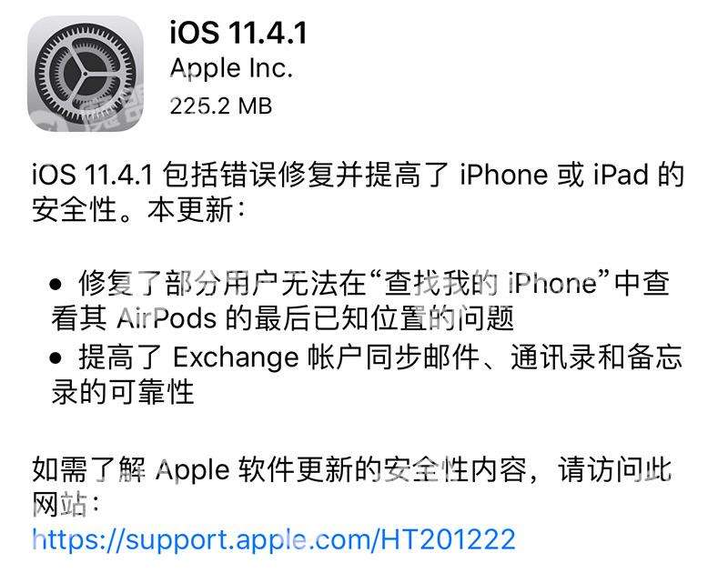This screenshot has width=728, height=573.
Task: Tap the 本更新： text
Action: click(196, 210)
